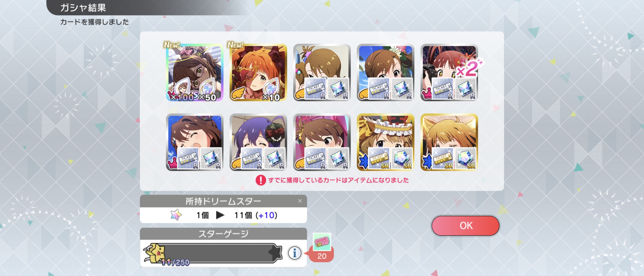
Task: Tap the ×2 duplicate card thumbnail
Action: [449, 73]
